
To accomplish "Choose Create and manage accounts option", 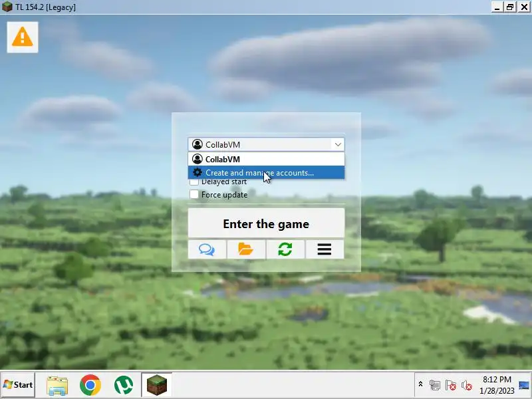I will 267,173.
